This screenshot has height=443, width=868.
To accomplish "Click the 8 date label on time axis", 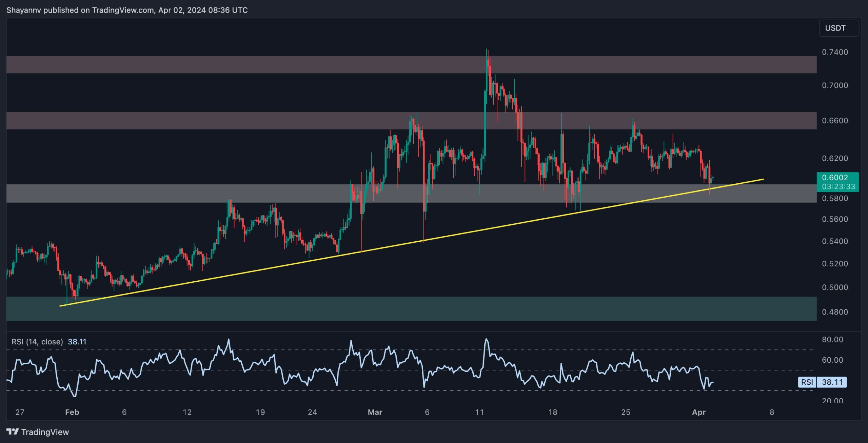I will (772, 412).
